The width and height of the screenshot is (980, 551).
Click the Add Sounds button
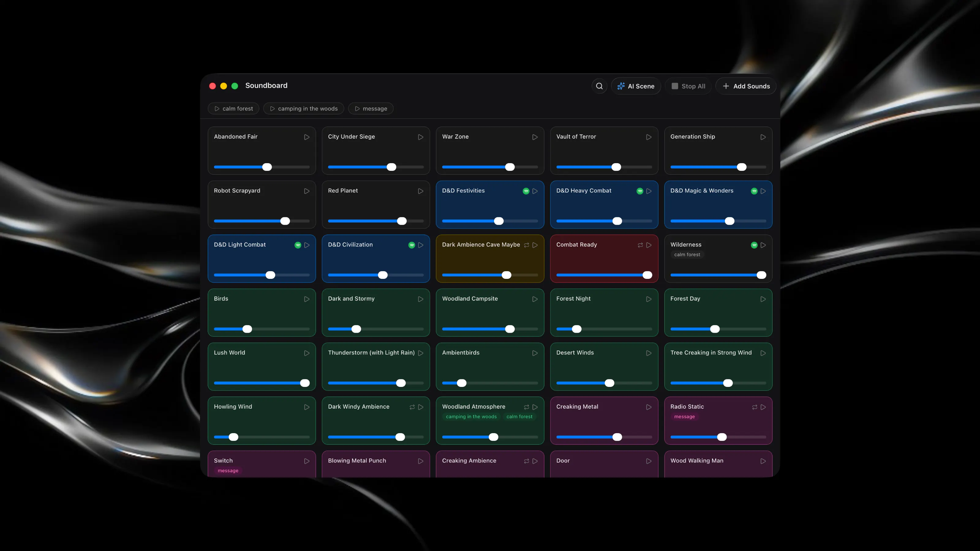[746, 86]
